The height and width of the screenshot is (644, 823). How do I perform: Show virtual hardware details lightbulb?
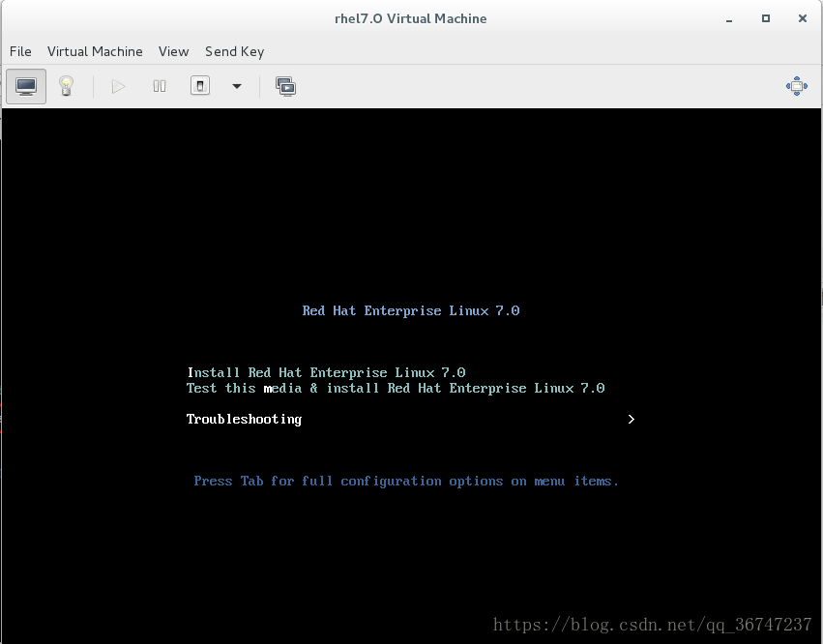(66, 86)
